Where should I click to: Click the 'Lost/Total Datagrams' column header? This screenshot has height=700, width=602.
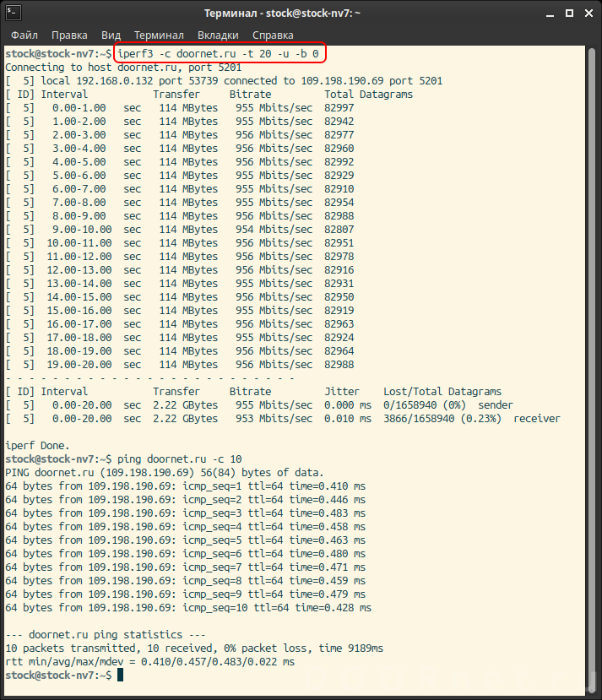coord(442,392)
